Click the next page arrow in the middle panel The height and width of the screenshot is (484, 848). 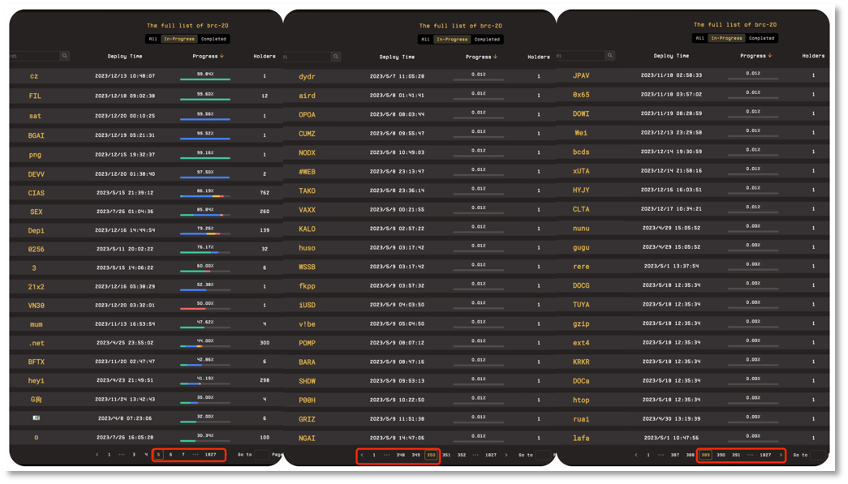506,454
